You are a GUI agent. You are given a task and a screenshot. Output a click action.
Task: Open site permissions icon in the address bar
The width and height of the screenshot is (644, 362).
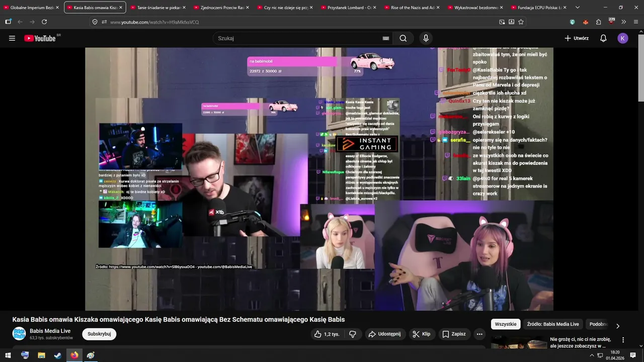coord(104,22)
